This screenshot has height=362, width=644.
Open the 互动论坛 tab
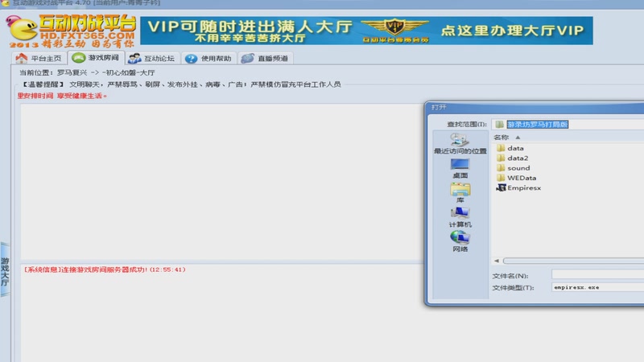[x=152, y=58]
